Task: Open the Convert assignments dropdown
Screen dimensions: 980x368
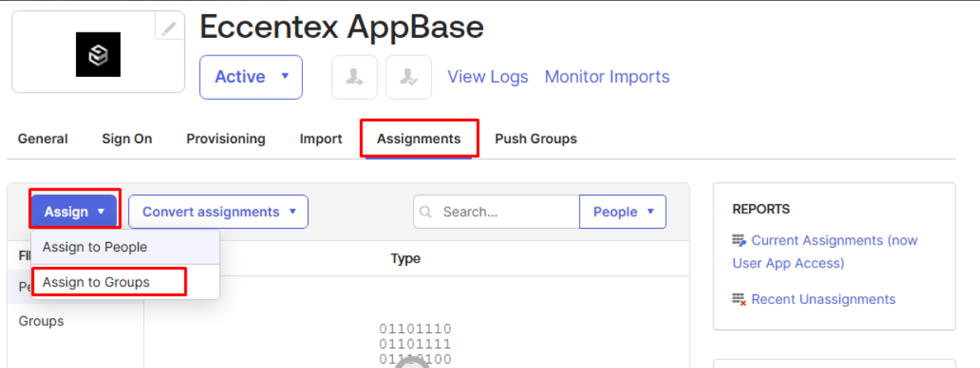Action: point(218,211)
